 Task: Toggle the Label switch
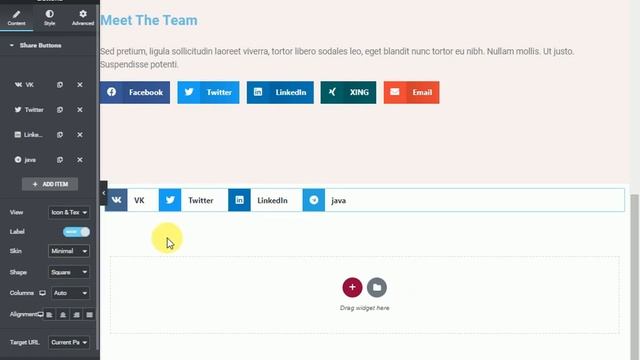click(76, 232)
